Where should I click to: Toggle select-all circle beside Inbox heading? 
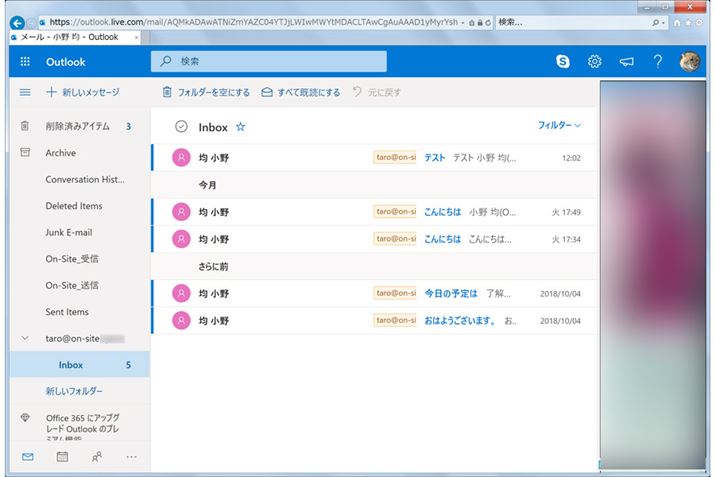coord(181,127)
